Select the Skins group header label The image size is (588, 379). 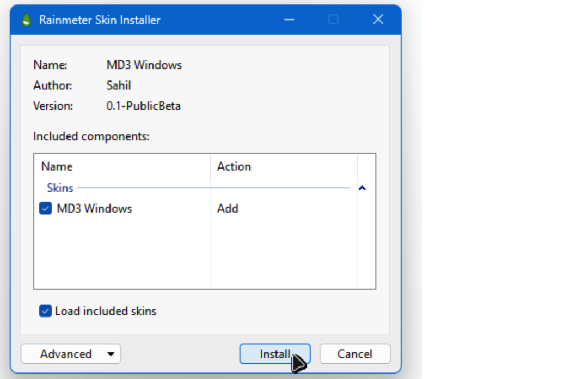[60, 188]
